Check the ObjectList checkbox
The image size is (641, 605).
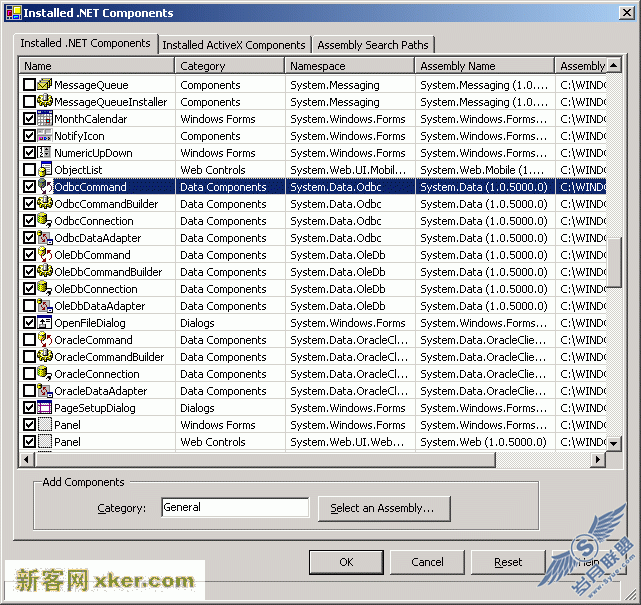point(29,170)
